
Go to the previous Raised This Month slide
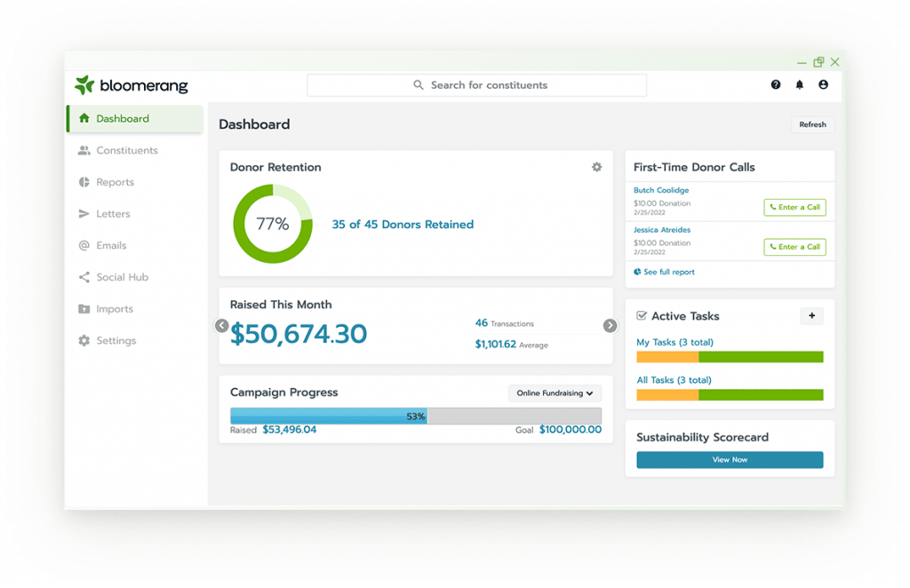[x=221, y=325]
